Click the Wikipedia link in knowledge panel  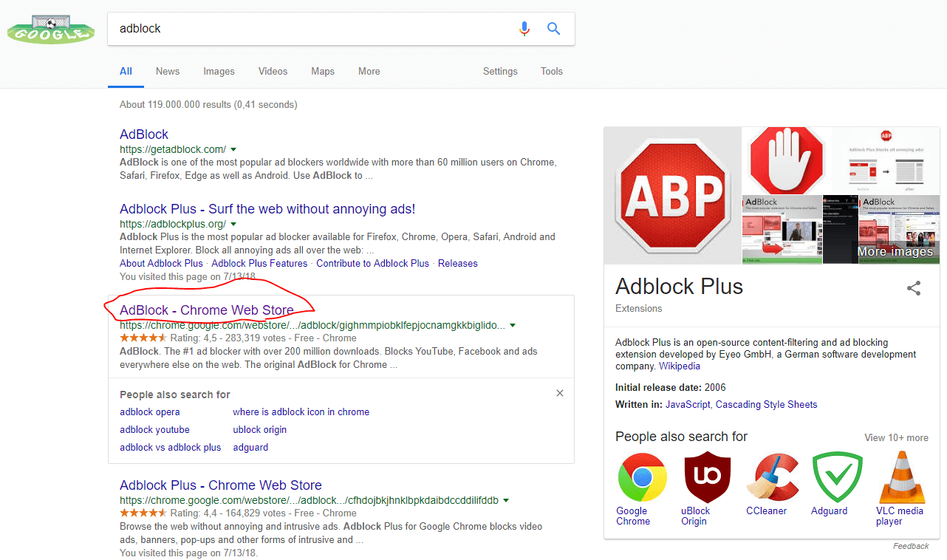tap(679, 366)
